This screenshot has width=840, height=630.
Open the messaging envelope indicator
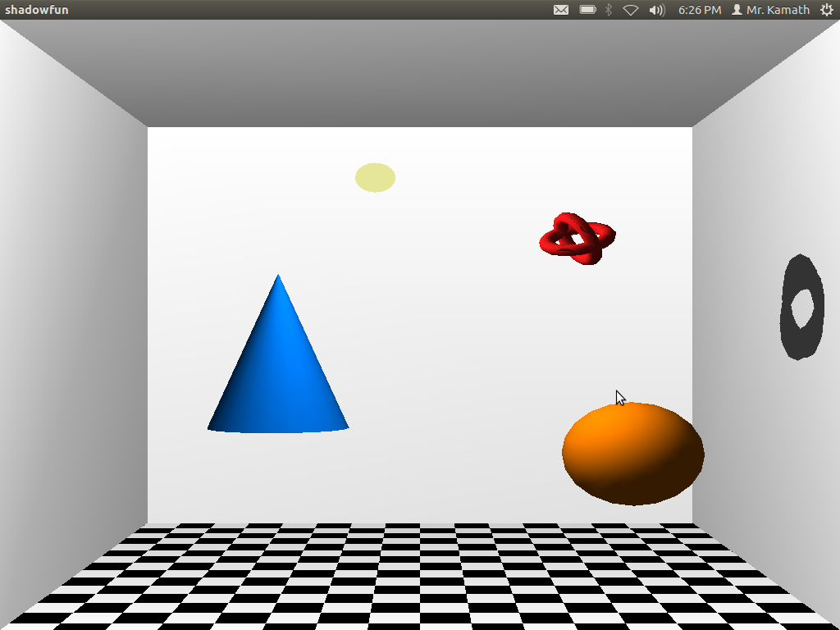[x=561, y=10]
